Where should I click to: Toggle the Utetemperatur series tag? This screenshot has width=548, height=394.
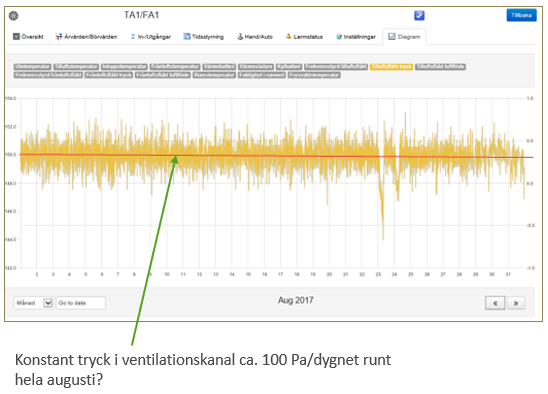[33, 66]
